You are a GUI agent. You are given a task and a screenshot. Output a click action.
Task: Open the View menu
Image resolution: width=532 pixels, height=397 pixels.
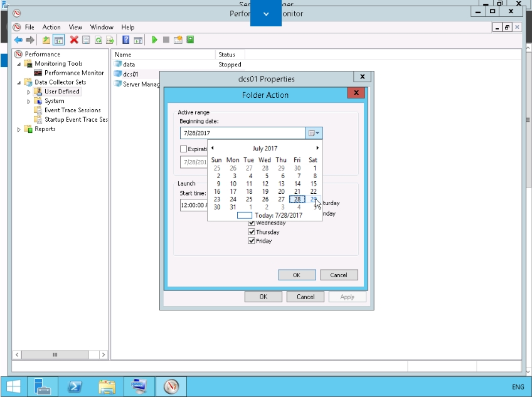[x=75, y=28]
